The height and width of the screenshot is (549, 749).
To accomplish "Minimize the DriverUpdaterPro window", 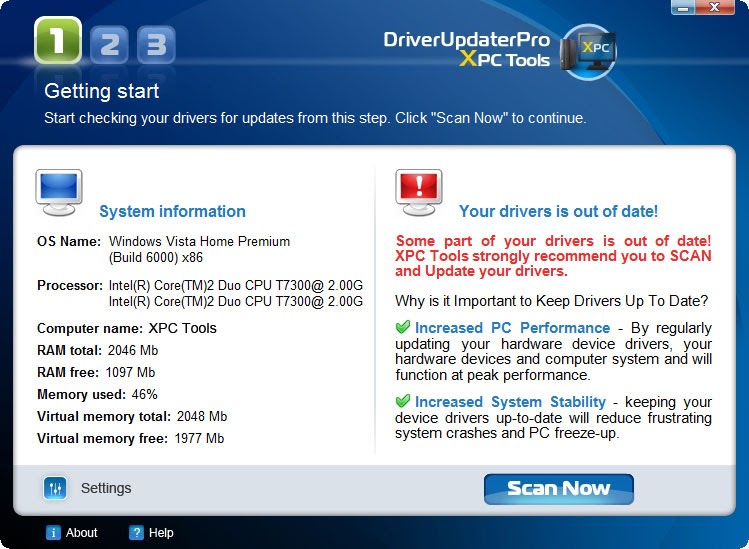I will [x=684, y=7].
